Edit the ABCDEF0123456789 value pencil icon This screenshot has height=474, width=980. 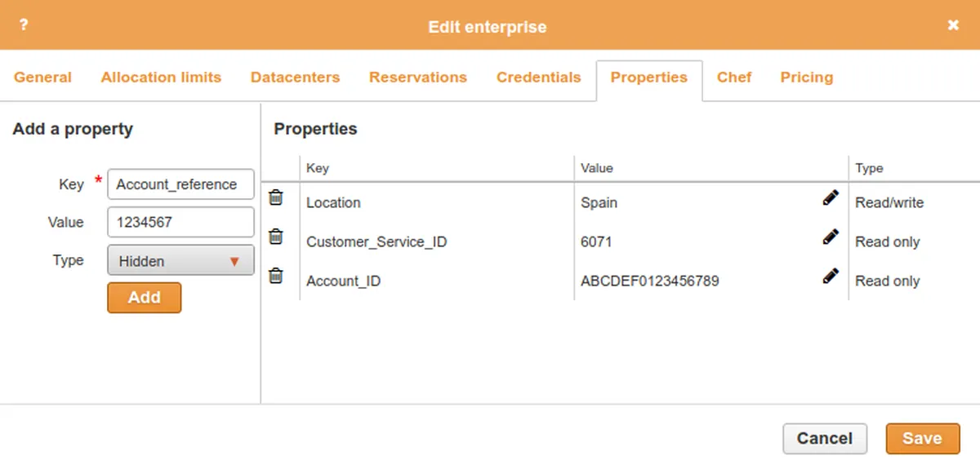click(x=831, y=276)
